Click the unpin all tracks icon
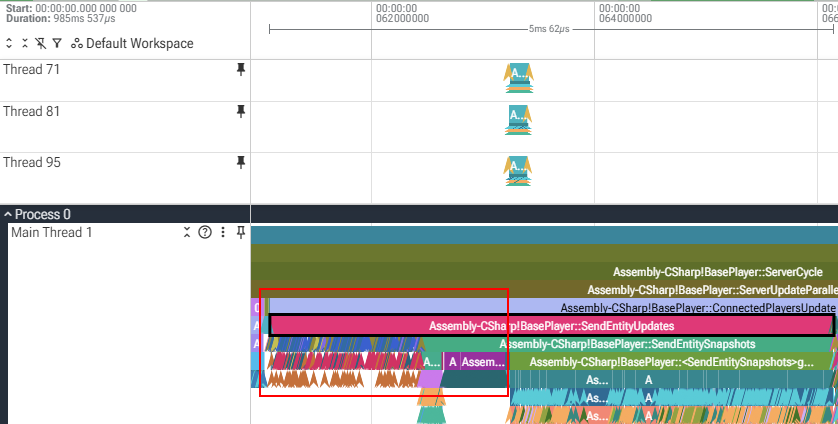This screenshot has width=838, height=424. 41,43
